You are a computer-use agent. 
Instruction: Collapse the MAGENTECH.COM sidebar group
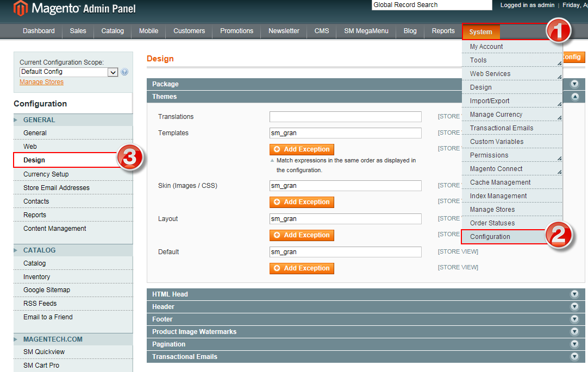click(73, 339)
